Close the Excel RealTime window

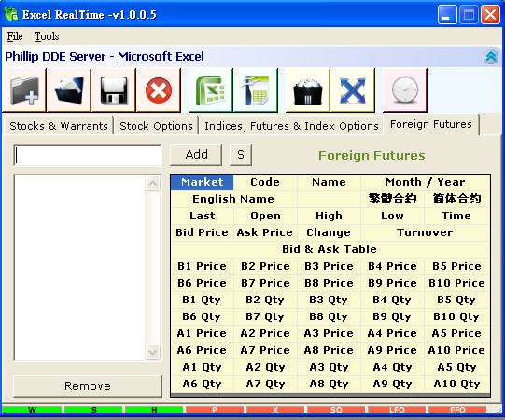point(490,15)
